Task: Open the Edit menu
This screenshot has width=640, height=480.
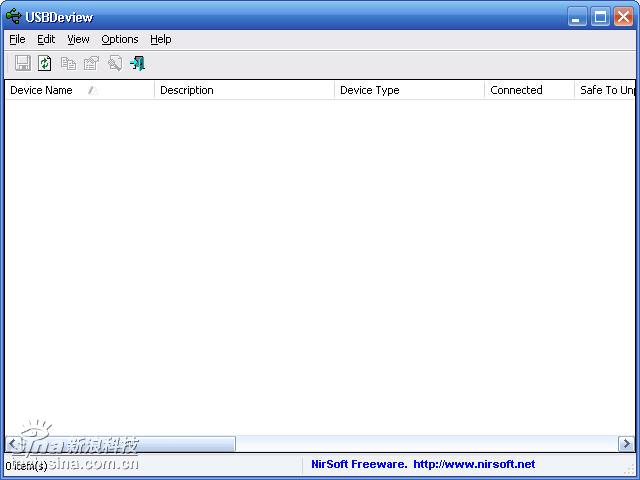Action: click(46, 39)
